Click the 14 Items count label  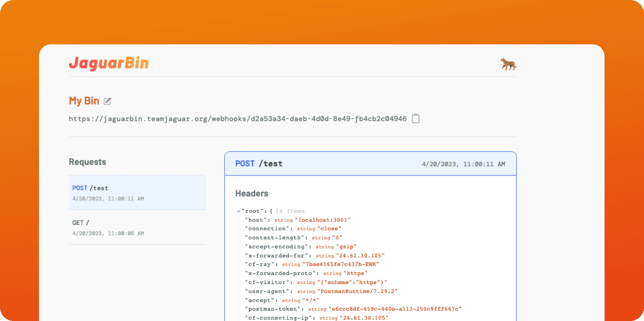coord(290,211)
